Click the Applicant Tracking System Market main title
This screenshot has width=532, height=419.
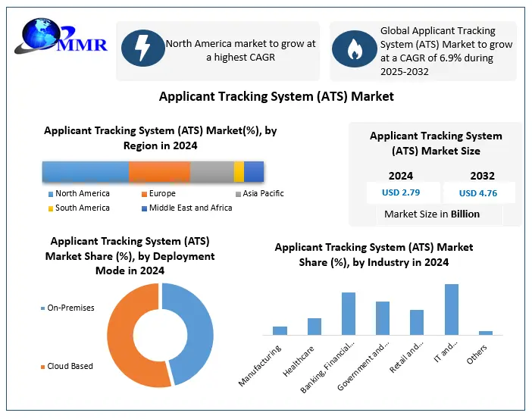point(276,97)
